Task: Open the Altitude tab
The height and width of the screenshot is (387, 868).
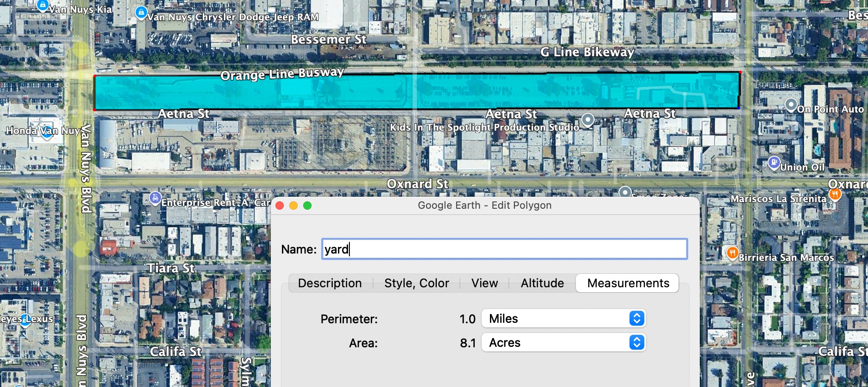Action: tap(542, 283)
